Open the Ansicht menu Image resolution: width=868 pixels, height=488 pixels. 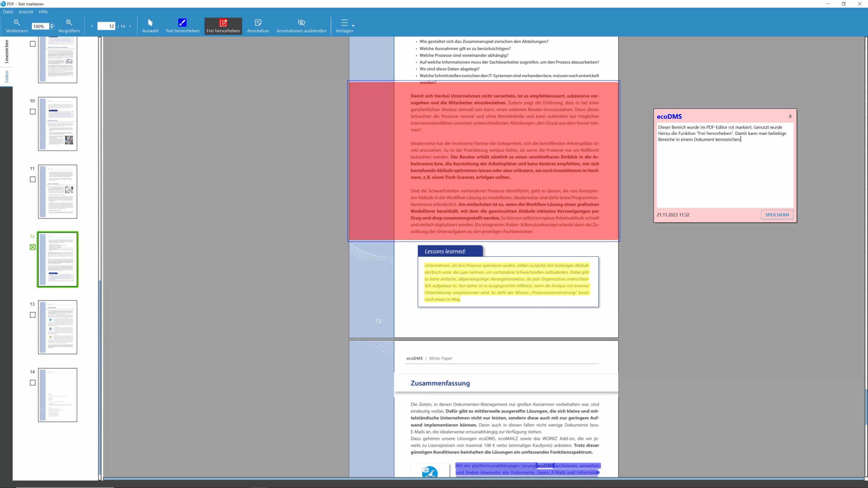26,12
